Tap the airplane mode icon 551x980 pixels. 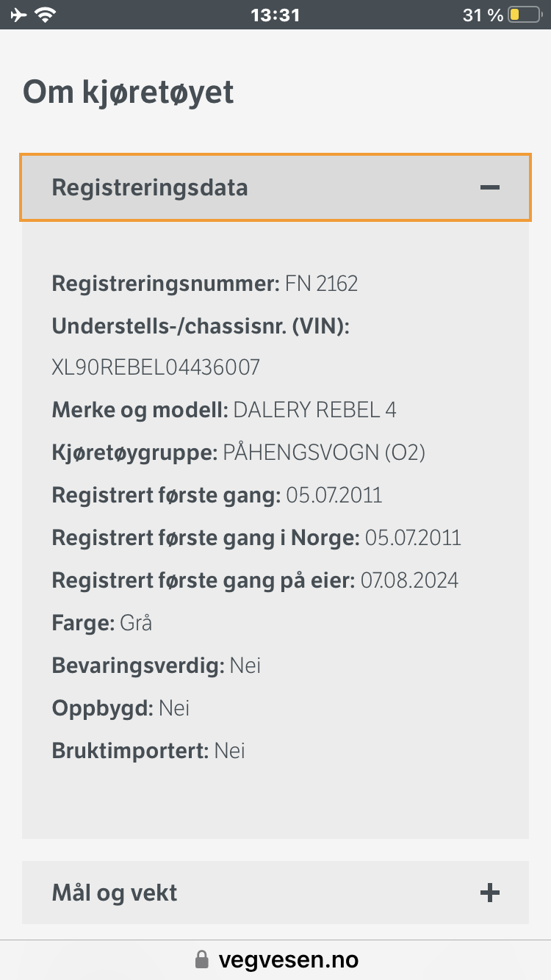coord(19,13)
